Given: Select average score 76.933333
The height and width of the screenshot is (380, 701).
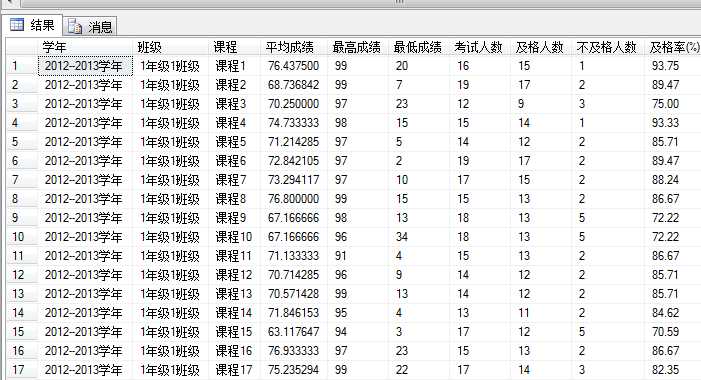Looking at the screenshot, I should [294, 351].
